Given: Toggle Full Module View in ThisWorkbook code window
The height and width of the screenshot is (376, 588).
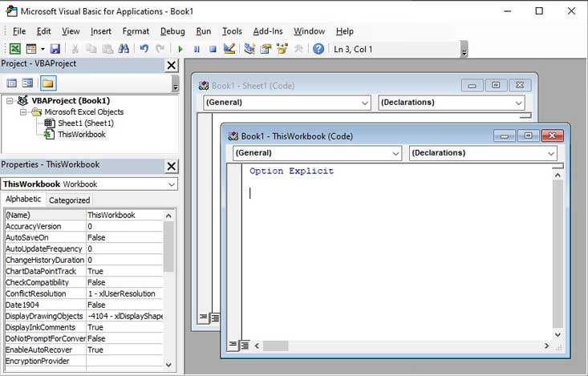Looking at the screenshot, I should [x=245, y=345].
